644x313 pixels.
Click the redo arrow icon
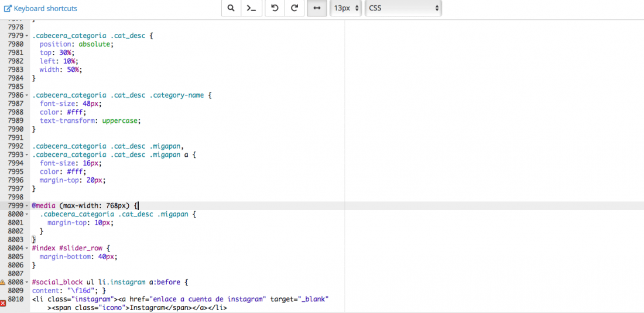click(294, 8)
